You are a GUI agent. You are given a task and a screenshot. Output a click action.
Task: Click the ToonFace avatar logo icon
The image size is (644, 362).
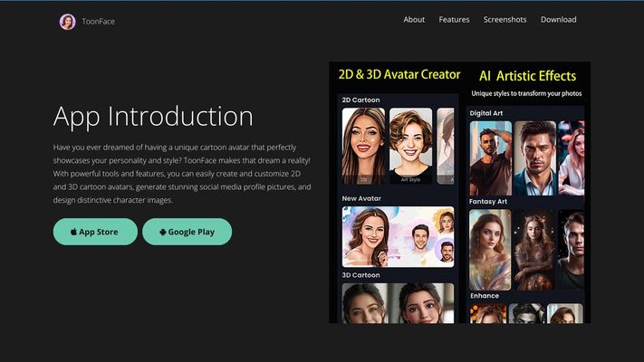click(x=67, y=22)
